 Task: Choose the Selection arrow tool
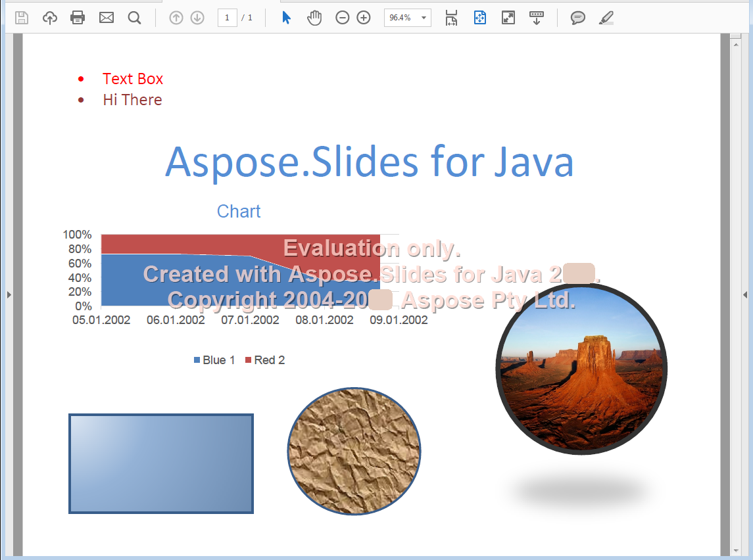click(x=286, y=18)
